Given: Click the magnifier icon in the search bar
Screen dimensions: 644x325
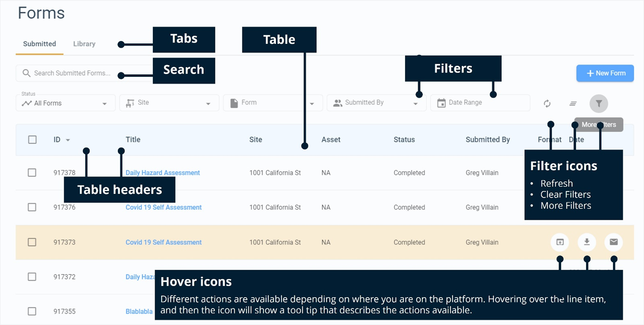Looking at the screenshot, I should click(26, 73).
